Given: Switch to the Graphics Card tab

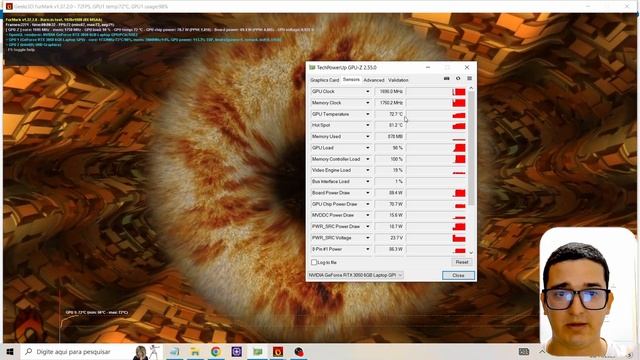Looking at the screenshot, I should (x=325, y=80).
